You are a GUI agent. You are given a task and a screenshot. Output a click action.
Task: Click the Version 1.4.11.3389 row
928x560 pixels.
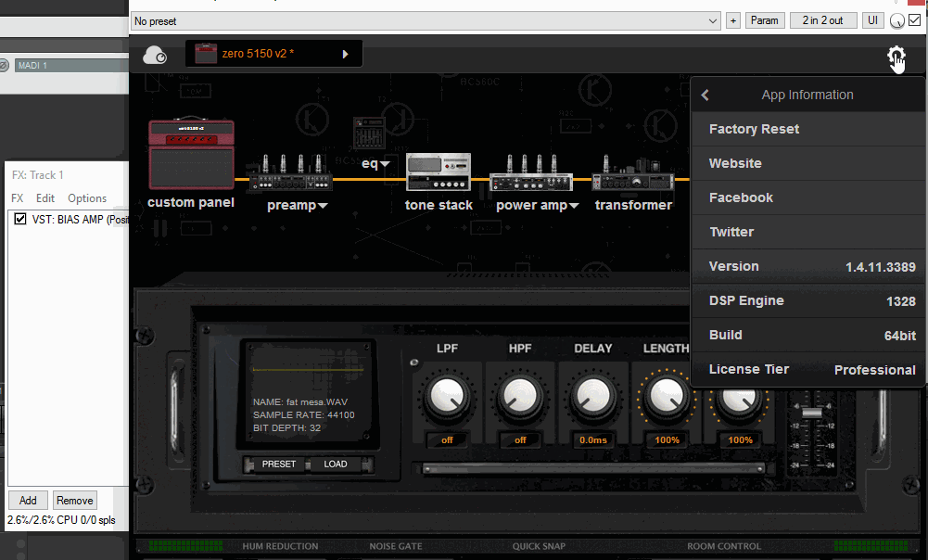807,266
